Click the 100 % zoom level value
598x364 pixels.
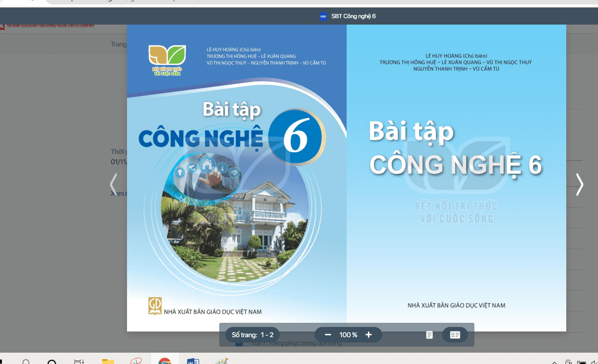tap(348, 335)
